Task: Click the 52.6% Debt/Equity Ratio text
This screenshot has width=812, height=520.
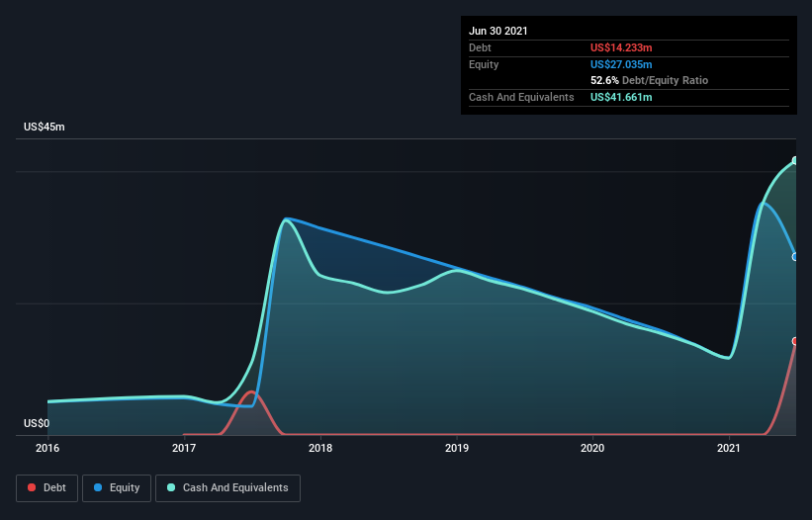Action: pos(649,81)
